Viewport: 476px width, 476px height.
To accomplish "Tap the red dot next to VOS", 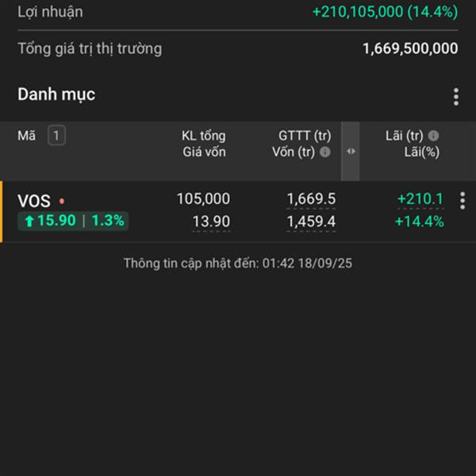I will [62, 202].
